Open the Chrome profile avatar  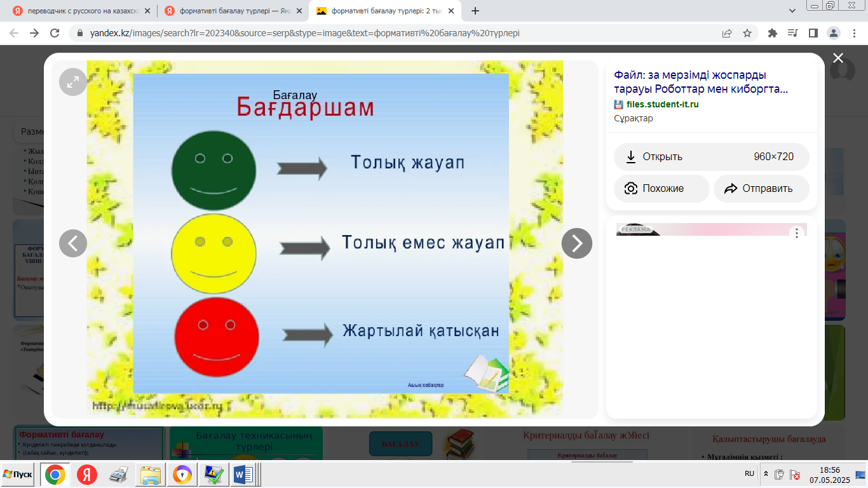coord(833,33)
